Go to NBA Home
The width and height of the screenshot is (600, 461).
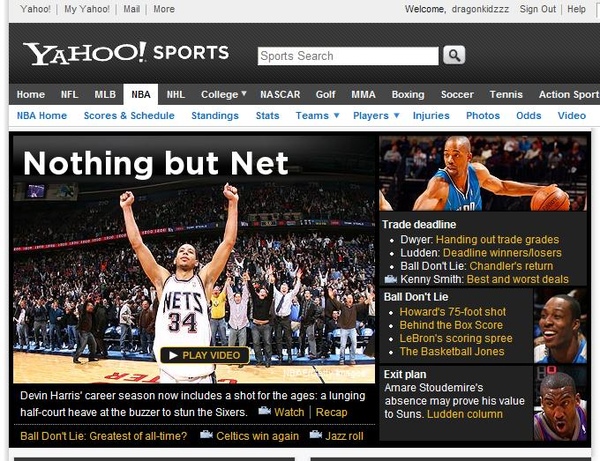[x=42, y=116]
